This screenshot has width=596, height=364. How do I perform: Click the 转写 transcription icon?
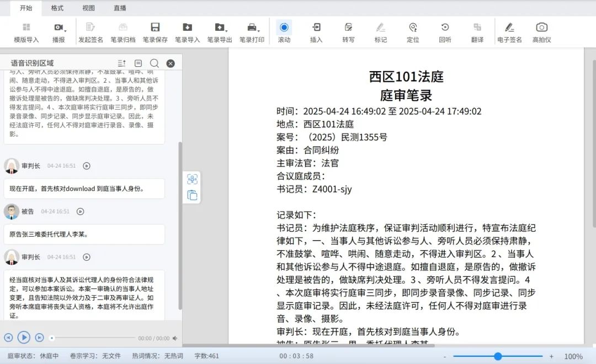[x=348, y=28]
